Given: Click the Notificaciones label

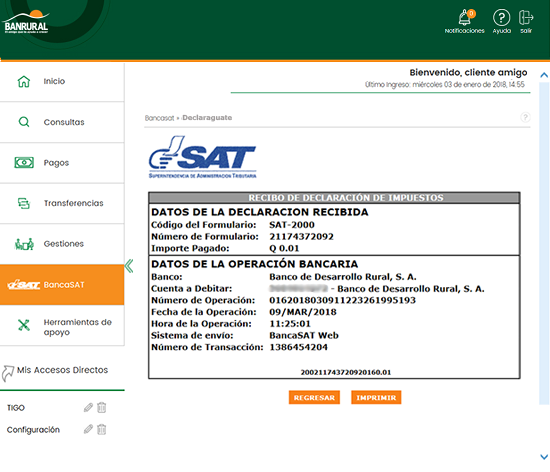Looking at the screenshot, I should 464,31.
